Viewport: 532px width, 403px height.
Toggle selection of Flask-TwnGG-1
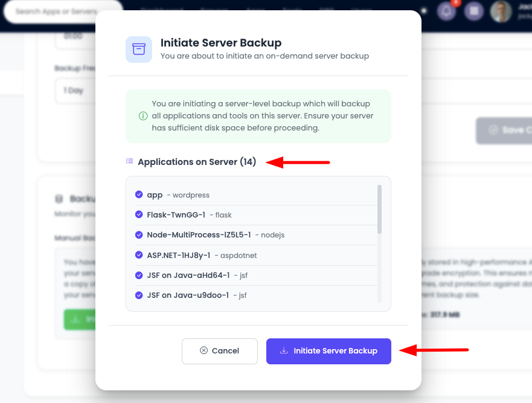tap(138, 214)
